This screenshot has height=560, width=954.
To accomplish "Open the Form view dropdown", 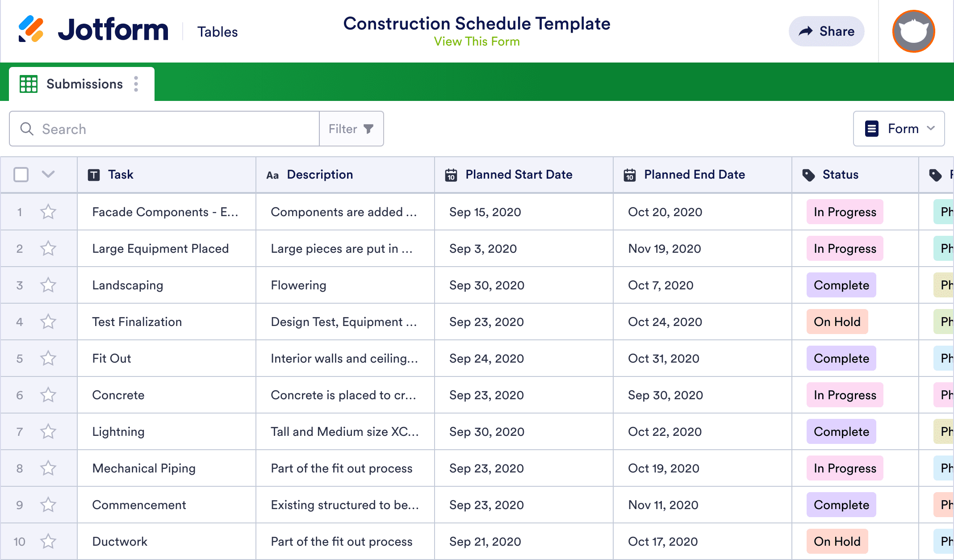I will click(899, 129).
